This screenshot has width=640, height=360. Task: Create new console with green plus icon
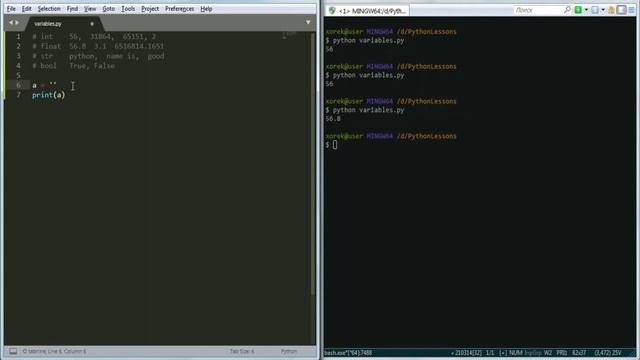pos(578,10)
